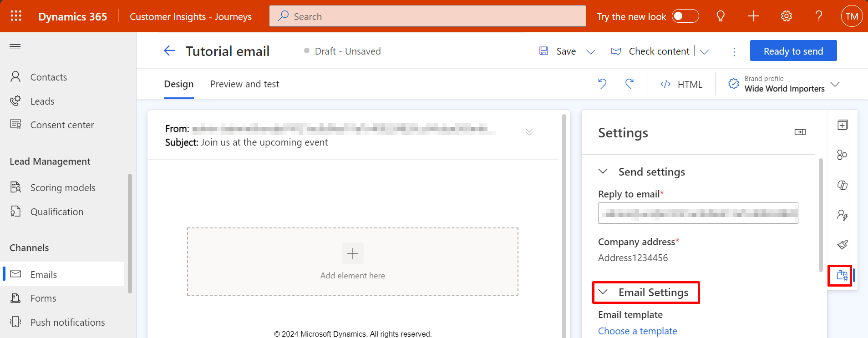This screenshot has height=338, width=868.
Task: Collapse the Send settings section
Action: pos(603,172)
